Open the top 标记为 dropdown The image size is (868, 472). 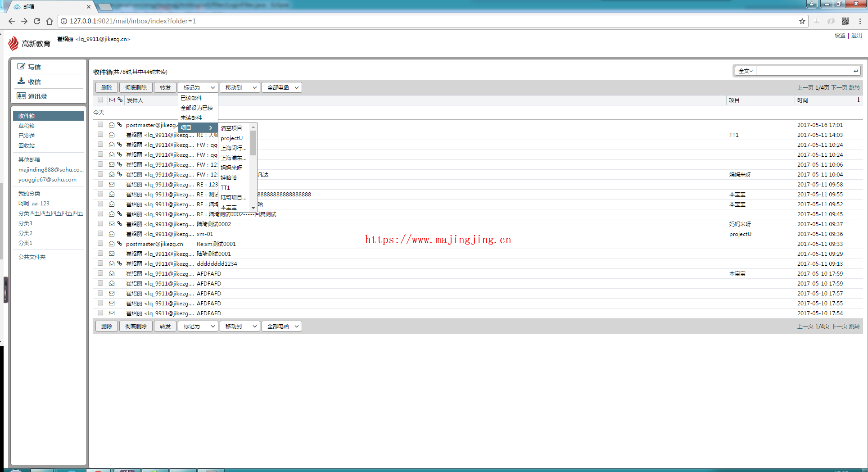[198, 87]
